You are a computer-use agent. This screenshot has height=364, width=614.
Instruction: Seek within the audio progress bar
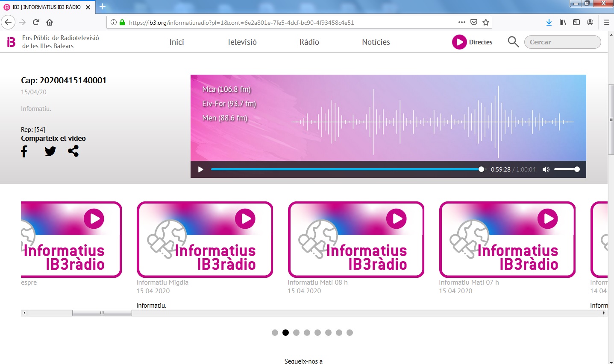pyautogui.click(x=349, y=169)
